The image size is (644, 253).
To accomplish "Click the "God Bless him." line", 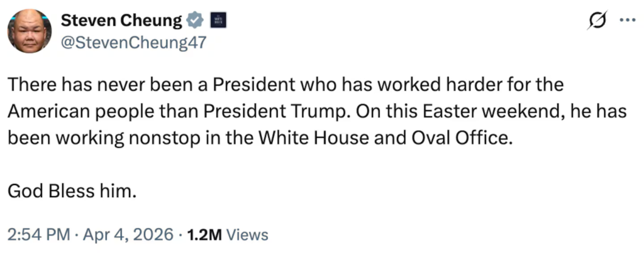I will [x=72, y=191].
